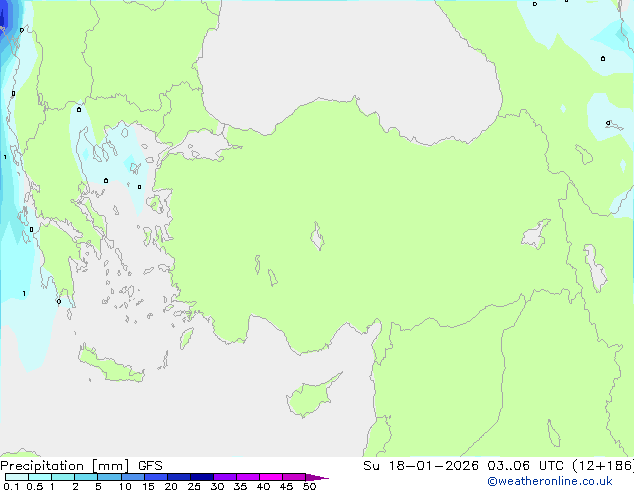Screen dimensions: 634x490
Task: Click the '45' legend value
Action: [286, 486]
